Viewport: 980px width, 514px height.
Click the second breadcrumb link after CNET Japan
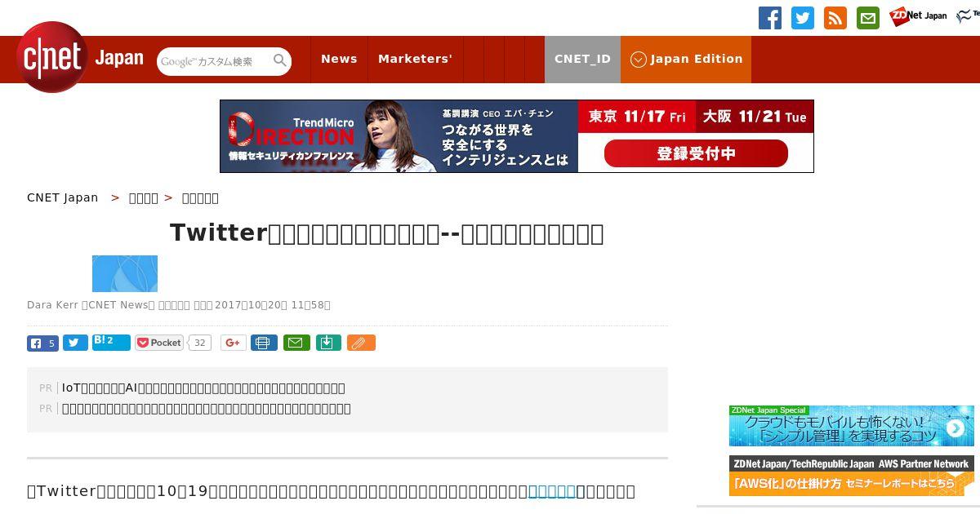pyautogui.click(x=144, y=197)
